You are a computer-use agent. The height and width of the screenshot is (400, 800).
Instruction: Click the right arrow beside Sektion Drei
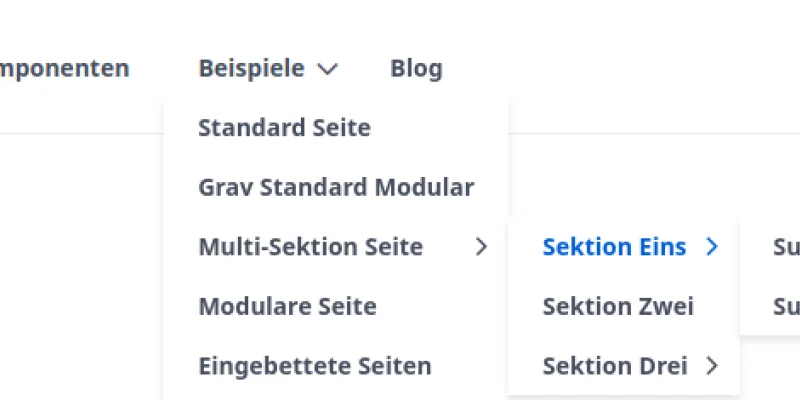tap(712, 366)
